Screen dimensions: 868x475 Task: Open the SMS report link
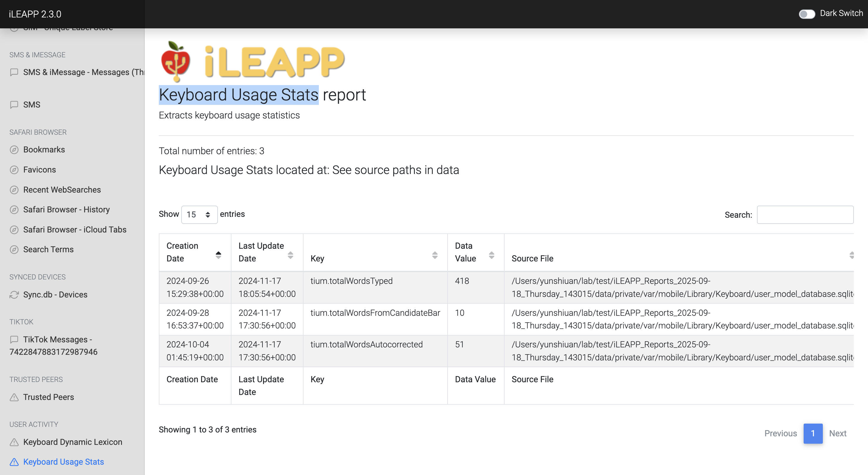click(x=32, y=105)
